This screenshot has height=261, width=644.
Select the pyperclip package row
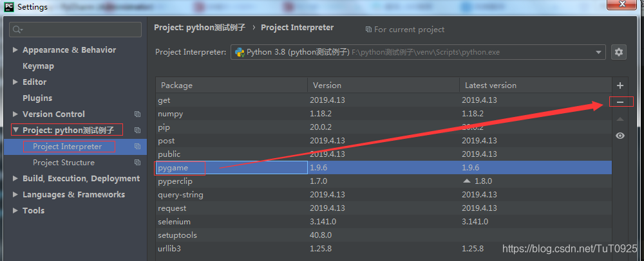coord(384,181)
